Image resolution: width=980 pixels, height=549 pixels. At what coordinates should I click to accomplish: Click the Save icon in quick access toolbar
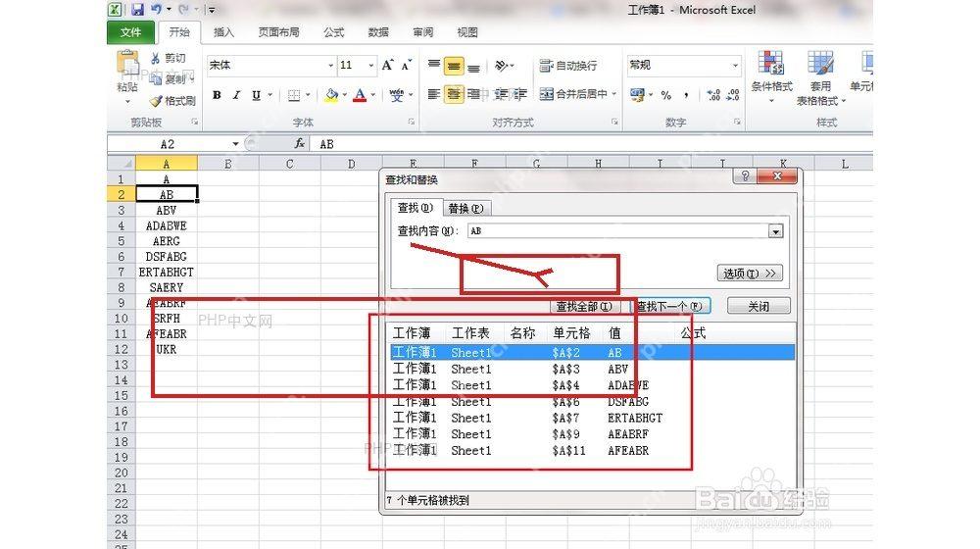click(x=137, y=10)
